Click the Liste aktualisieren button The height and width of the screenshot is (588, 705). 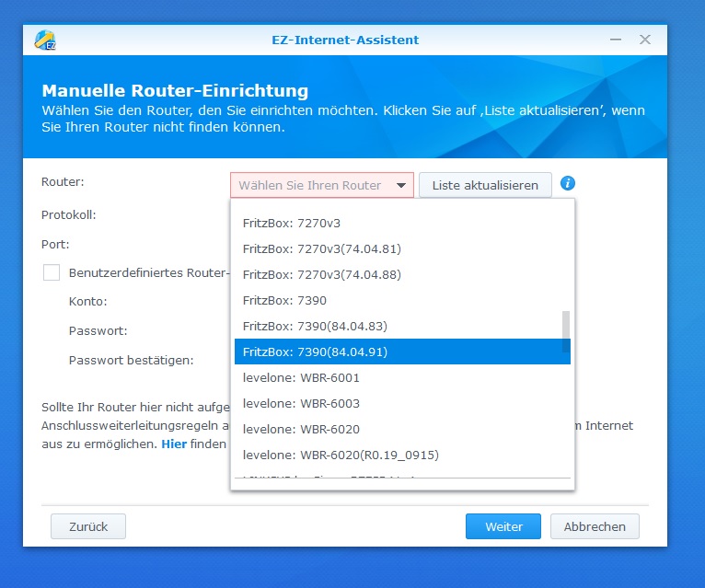coord(485,185)
